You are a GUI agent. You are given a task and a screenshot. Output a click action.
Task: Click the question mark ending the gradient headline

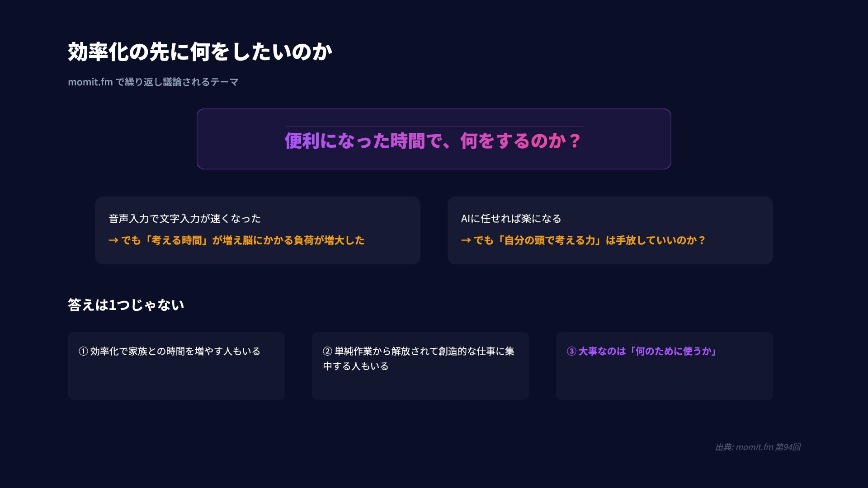[x=575, y=141]
